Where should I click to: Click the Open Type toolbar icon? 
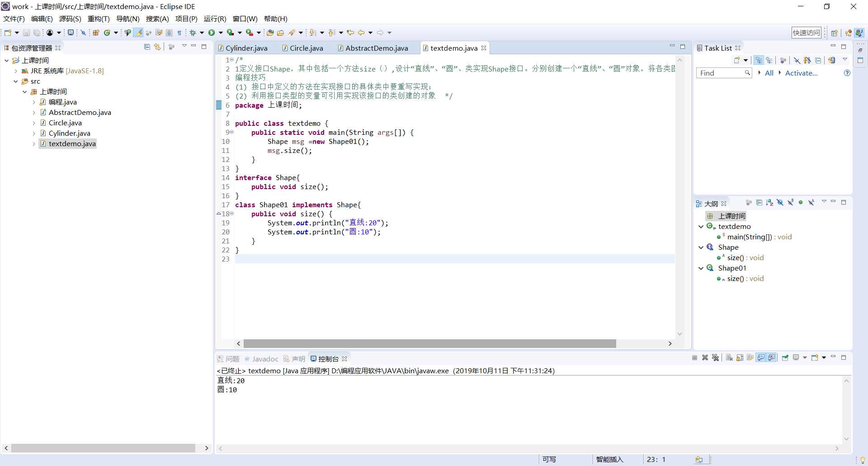(x=270, y=33)
